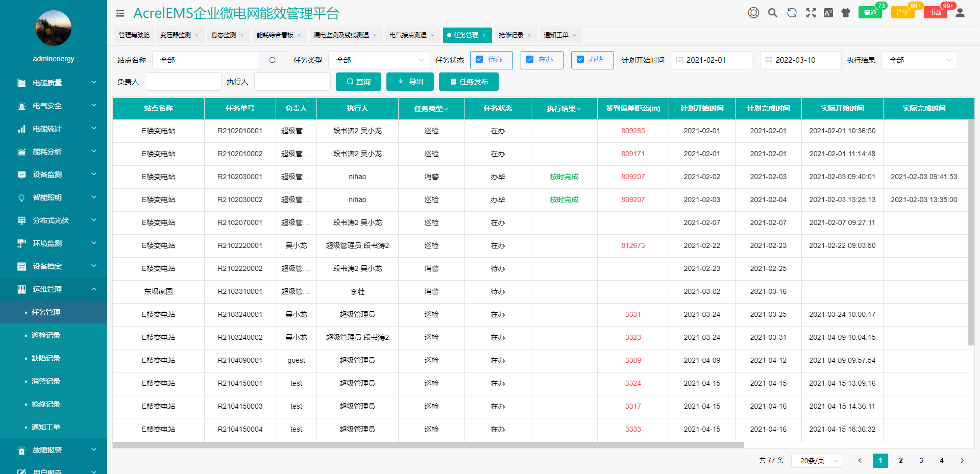Viewport: 980px width, 474px height.
Task: Toggle the sidebar hamburger menu icon
Action: (x=120, y=14)
